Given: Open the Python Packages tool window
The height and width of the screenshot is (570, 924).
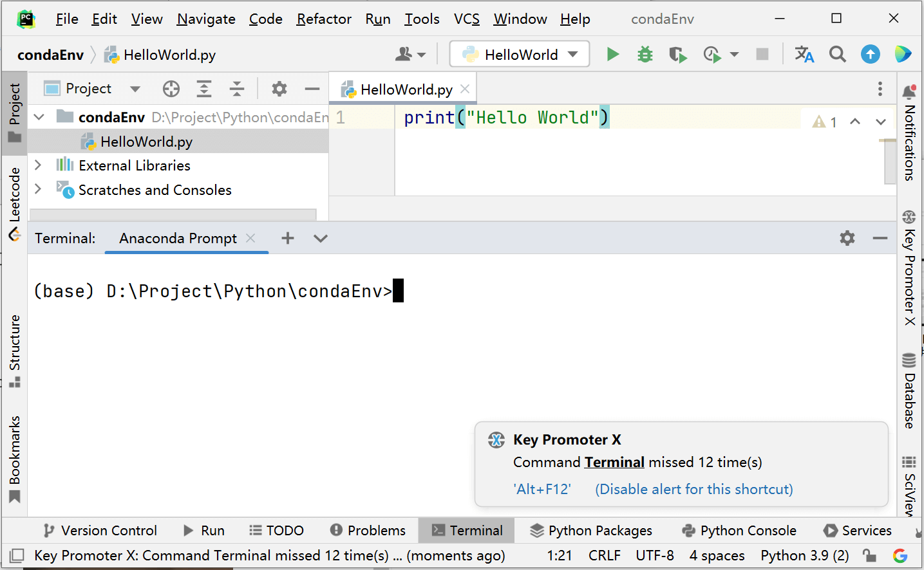Looking at the screenshot, I should 591,530.
